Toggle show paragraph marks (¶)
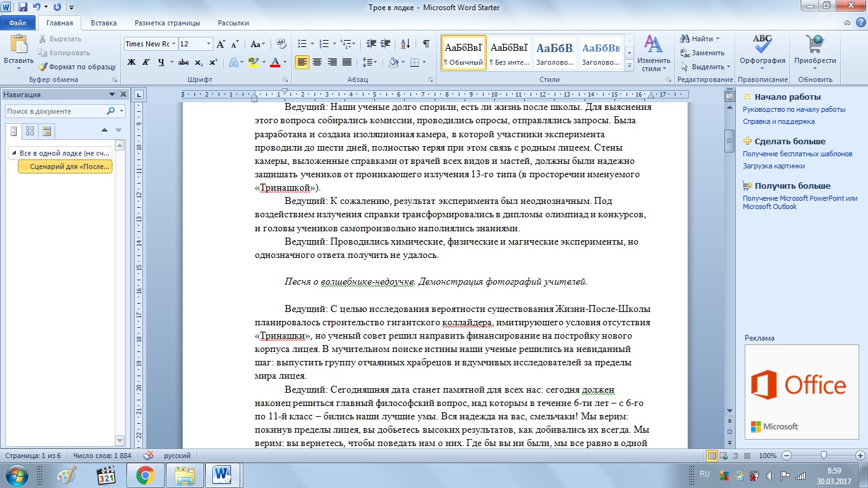The width and height of the screenshot is (868, 488). (x=426, y=44)
